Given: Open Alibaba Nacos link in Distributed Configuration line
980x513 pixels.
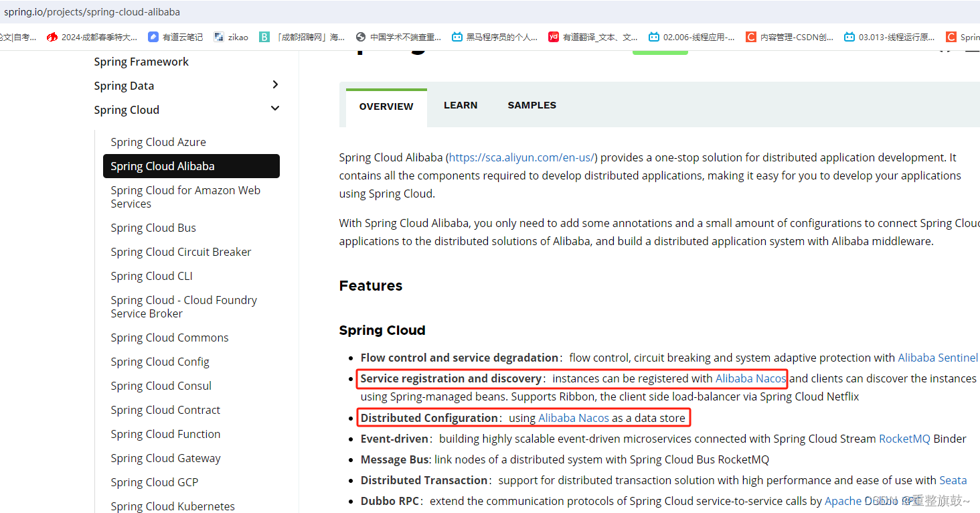Looking at the screenshot, I should click(x=574, y=418).
